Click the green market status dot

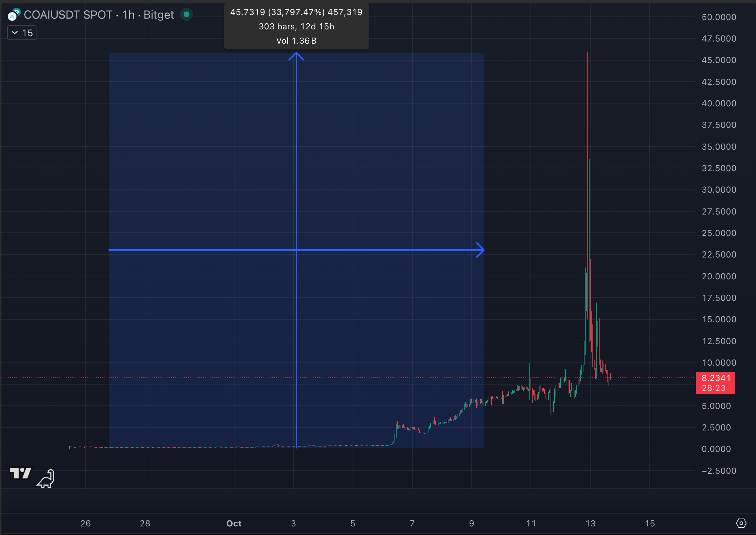click(x=186, y=15)
